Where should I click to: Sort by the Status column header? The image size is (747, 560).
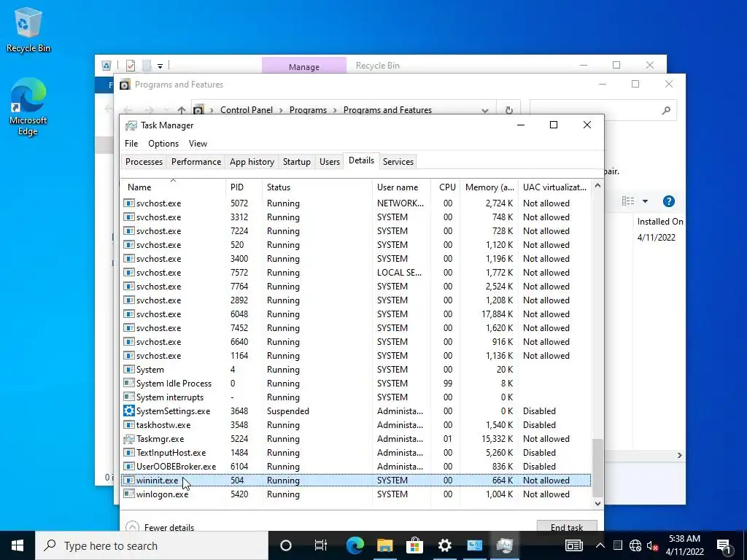tap(317, 187)
